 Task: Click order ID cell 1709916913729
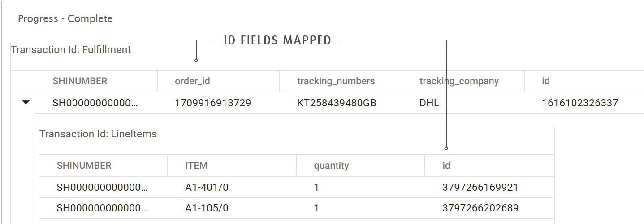pos(213,103)
